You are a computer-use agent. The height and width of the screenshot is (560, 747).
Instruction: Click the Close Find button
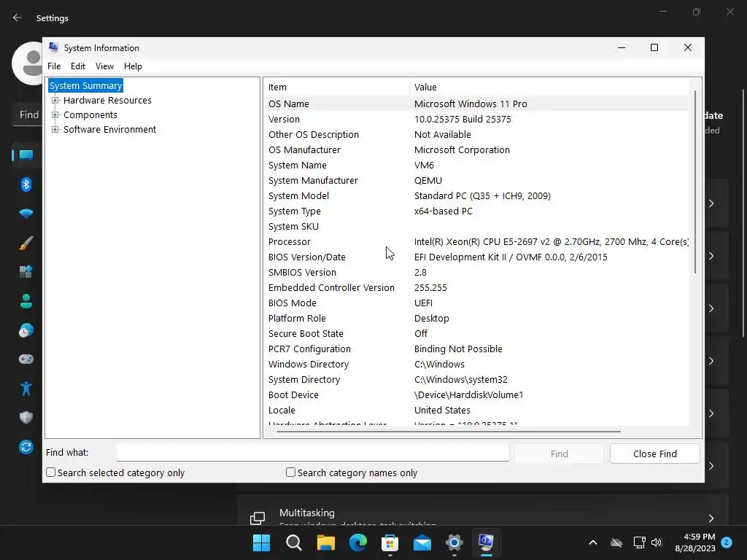click(x=654, y=454)
